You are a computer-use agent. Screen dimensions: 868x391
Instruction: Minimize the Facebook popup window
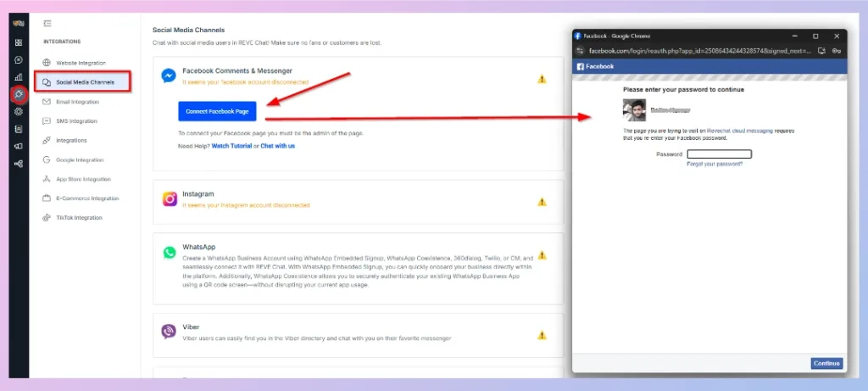click(x=794, y=36)
